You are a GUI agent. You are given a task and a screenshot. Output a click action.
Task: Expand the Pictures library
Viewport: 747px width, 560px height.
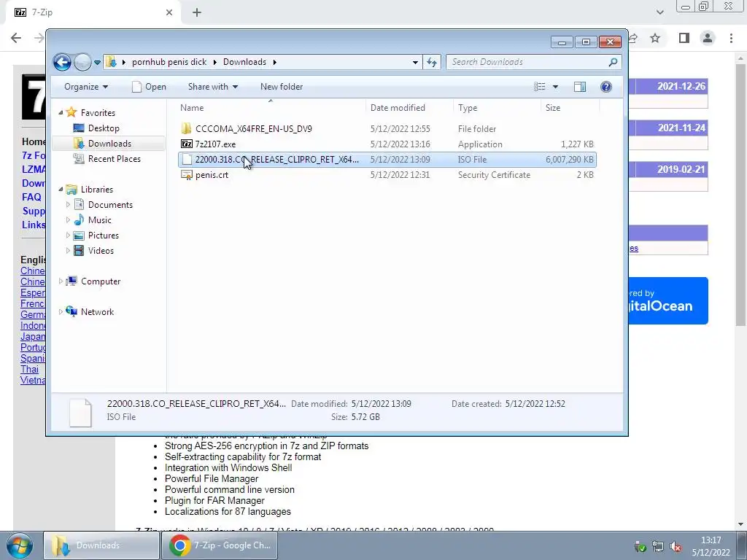click(x=68, y=236)
